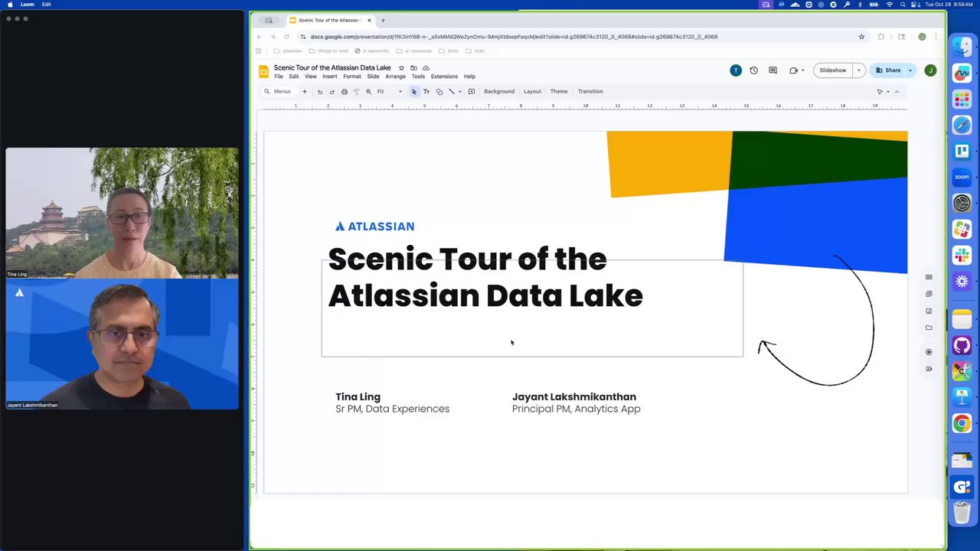Select the cursor Select tool
This screenshot has width=980, height=551.
click(414, 92)
